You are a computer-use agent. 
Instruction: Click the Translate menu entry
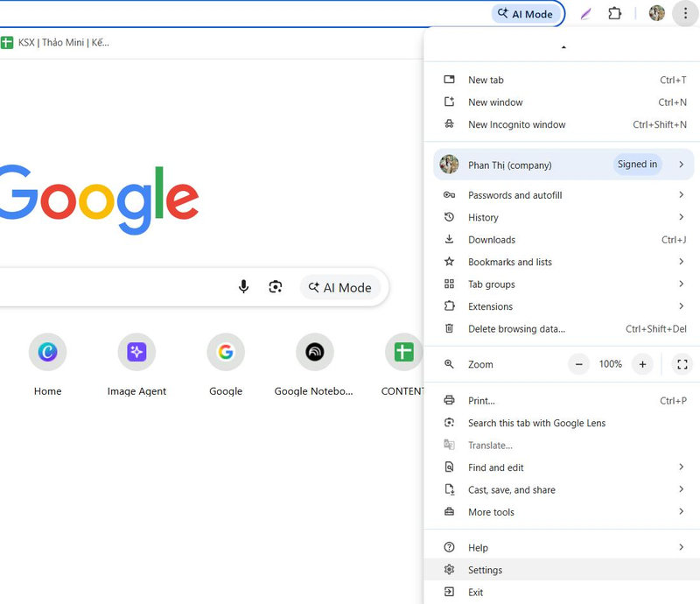tap(563, 446)
